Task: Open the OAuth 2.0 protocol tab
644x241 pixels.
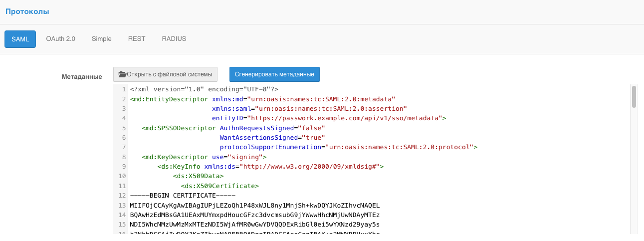Action: (x=60, y=39)
